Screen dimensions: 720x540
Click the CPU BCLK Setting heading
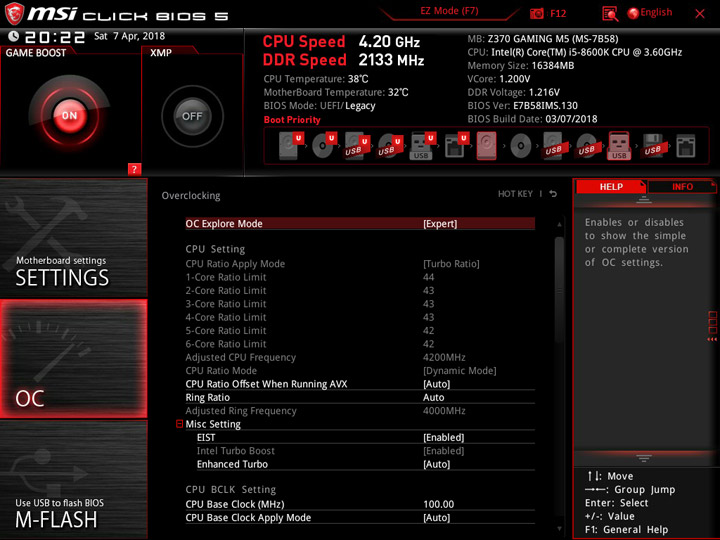pos(231,489)
